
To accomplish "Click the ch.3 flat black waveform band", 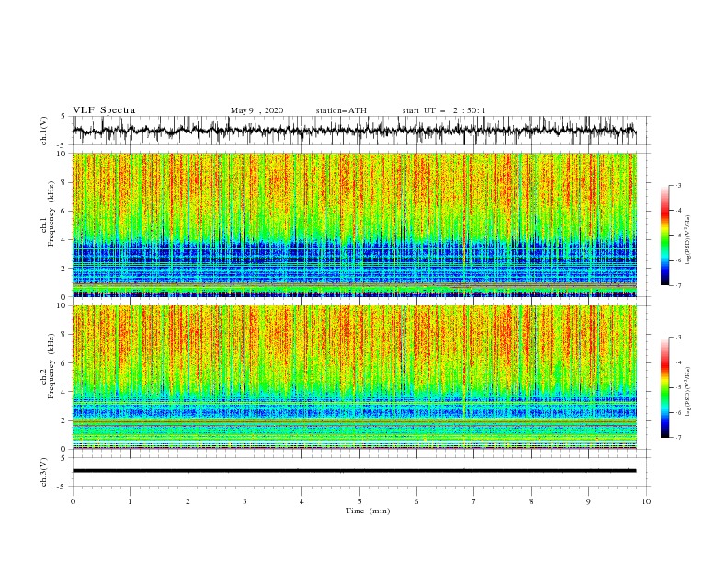I will (x=354, y=471).
